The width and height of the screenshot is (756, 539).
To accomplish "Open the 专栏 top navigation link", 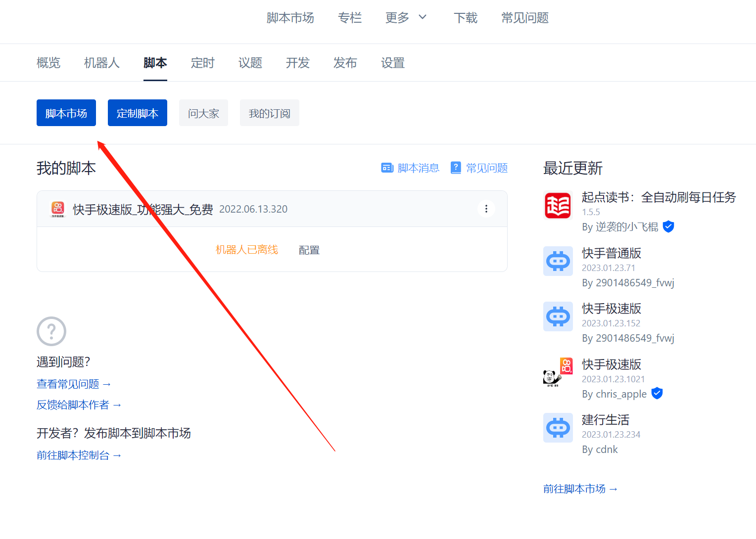I will (x=350, y=18).
